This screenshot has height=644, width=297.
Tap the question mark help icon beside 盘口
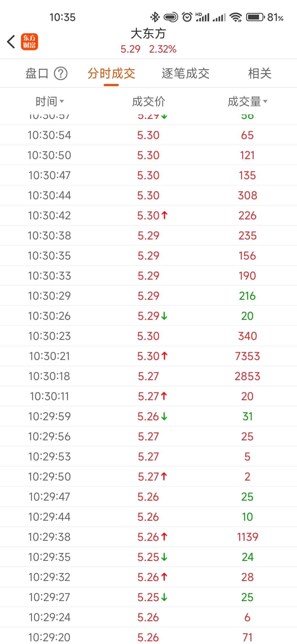pos(61,73)
